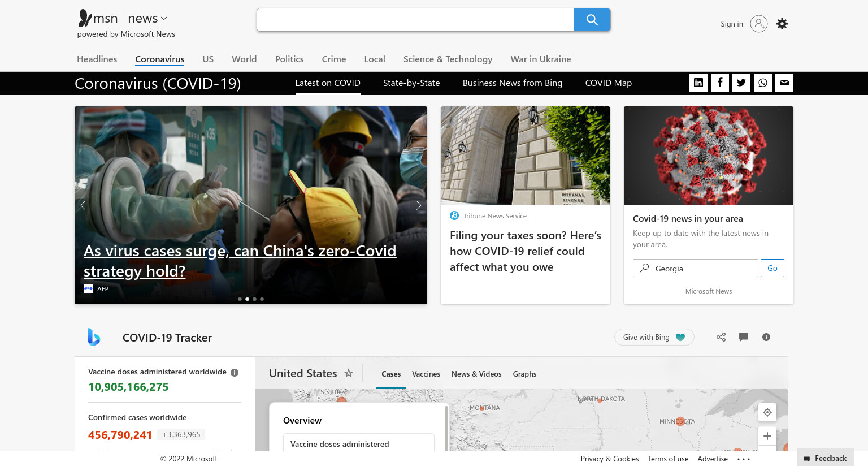Click the map locate-me icon

767,412
